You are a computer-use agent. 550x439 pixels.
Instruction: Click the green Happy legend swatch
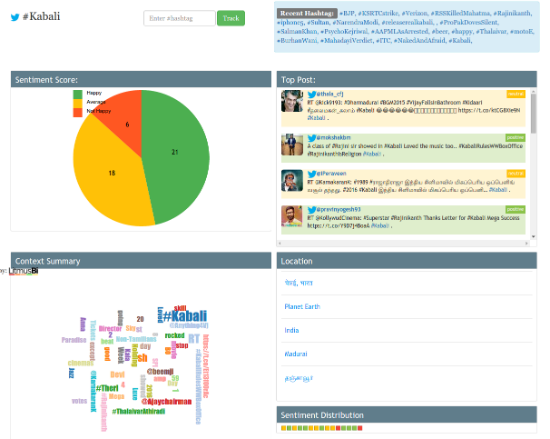[x=78, y=94]
